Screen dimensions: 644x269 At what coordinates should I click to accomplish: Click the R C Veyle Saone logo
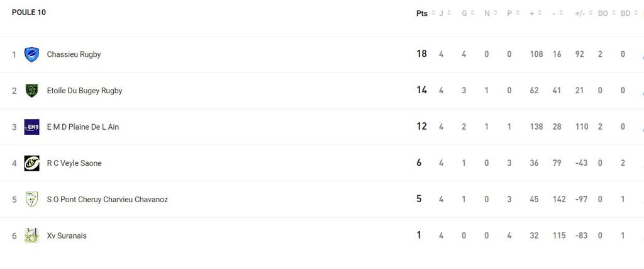31,163
